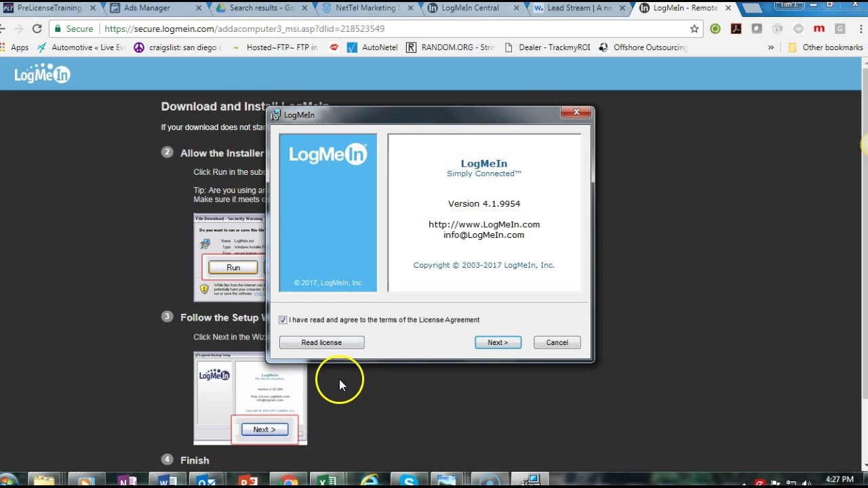Click the Next > wizard screenshot thumbnail
The image size is (868, 488).
[x=264, y=429]
